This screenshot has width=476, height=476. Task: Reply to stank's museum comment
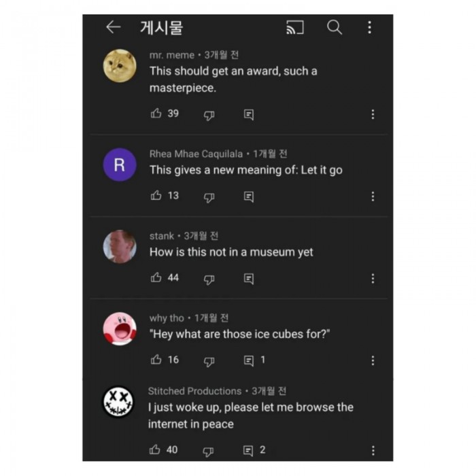pyautogui.click(x=249, y=278)
